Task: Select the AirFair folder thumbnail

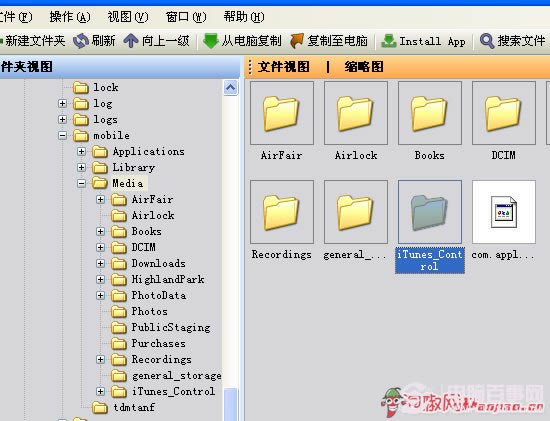Action: (x=282, y=113)
